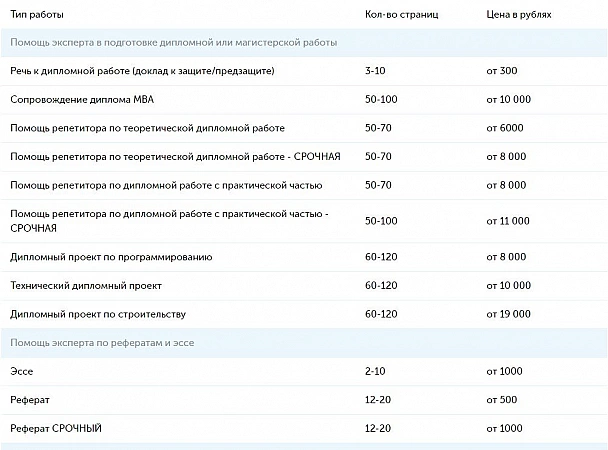Click 'Дипломный проект по строительству' row
This screenshot has height=450, width=608.
coord(98,314)
